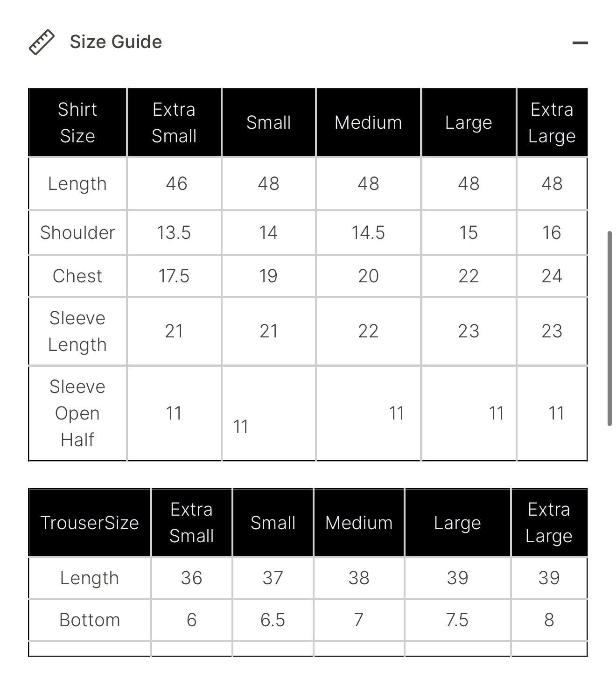Click the Chest value 17.5 cell
This screenshot has height=679, width=616.
(x=174, y=276)
